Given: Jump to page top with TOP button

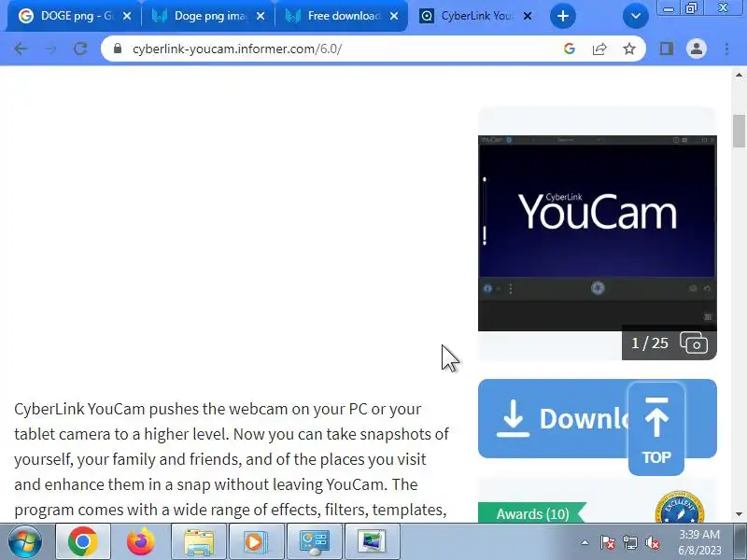Looking at the screenshot, I should (656, 428).
